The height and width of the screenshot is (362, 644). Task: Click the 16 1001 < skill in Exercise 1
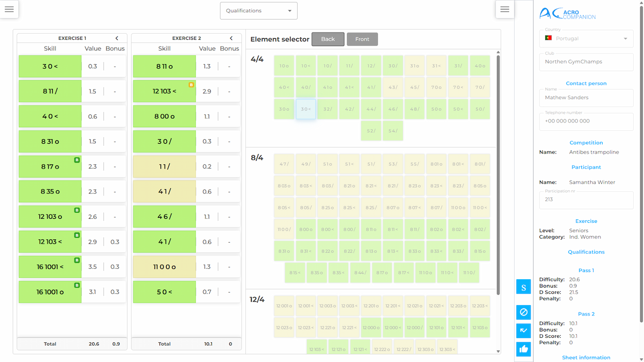[50, 267]
